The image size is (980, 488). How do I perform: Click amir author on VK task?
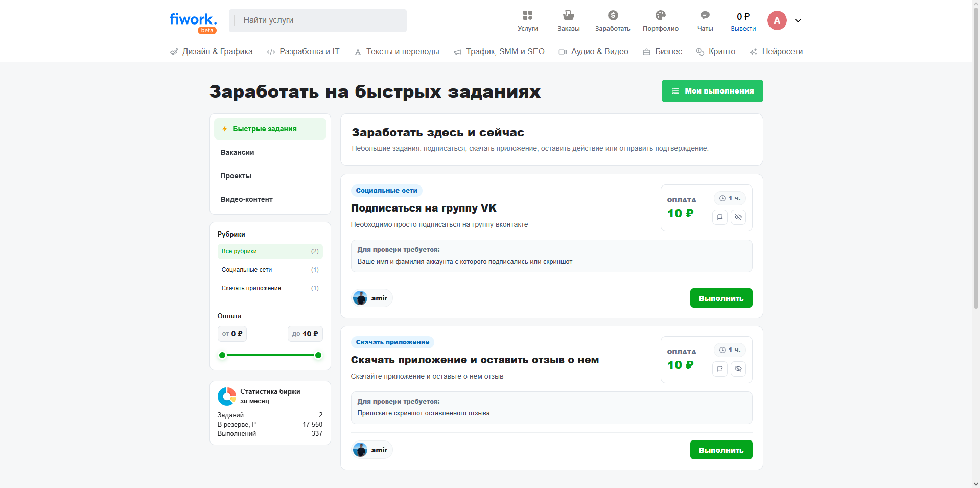coord(372,298)
